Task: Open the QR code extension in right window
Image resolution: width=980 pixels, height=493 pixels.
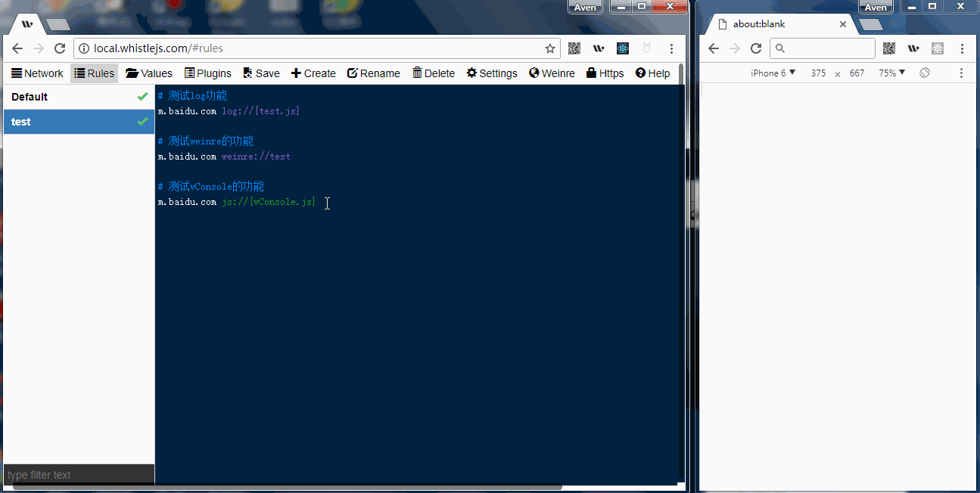Action: coord(889,48)
